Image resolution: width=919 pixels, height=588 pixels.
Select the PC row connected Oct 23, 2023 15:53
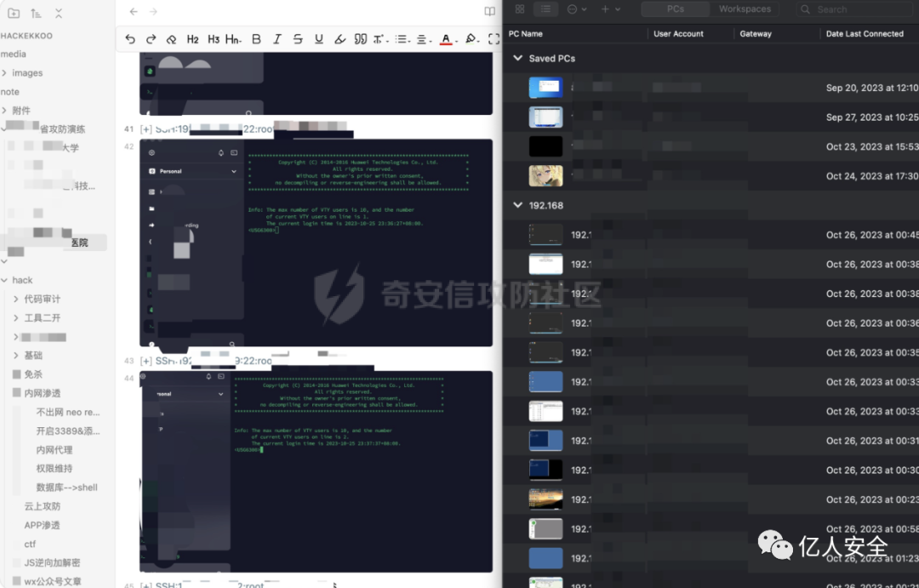[711, 146]
